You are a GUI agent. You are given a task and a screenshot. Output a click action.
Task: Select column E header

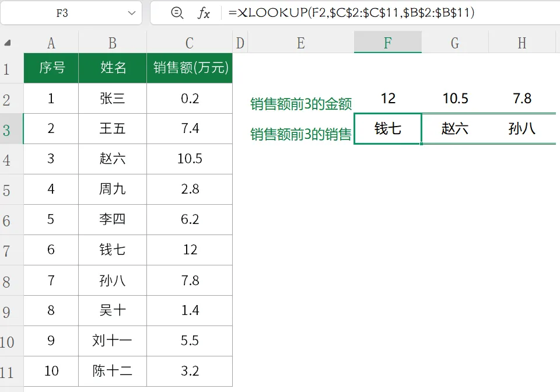tap(301, 43)
